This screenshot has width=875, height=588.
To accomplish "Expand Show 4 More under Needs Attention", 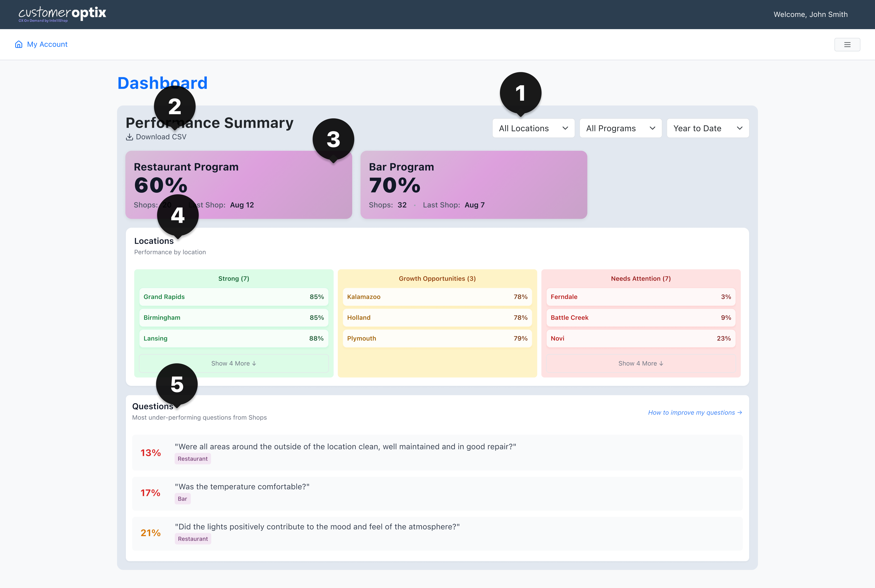I will pos(641,363).
